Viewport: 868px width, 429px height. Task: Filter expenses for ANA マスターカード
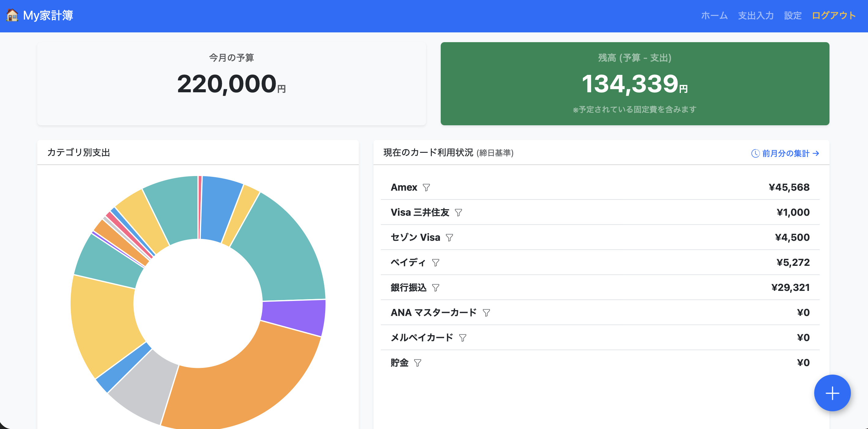coord(487,313)
